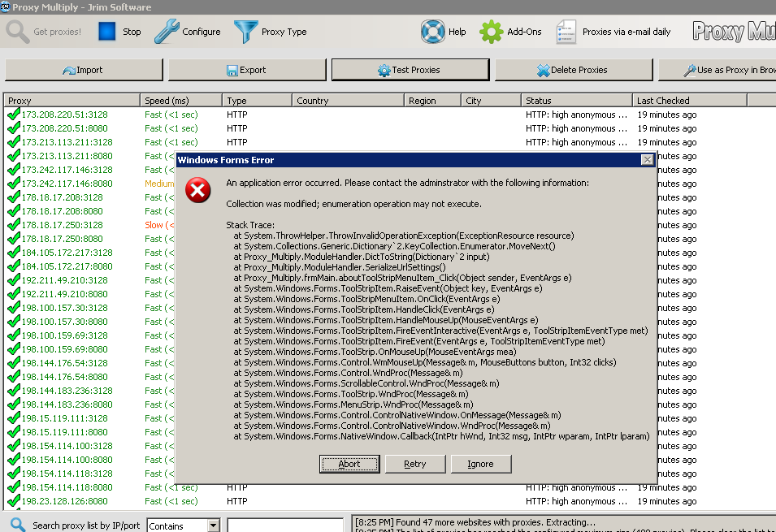The height and width of the screenshot is (532, 776).
Task: Close the Windows Forms Error dialog
Action: tap(647, 160)
